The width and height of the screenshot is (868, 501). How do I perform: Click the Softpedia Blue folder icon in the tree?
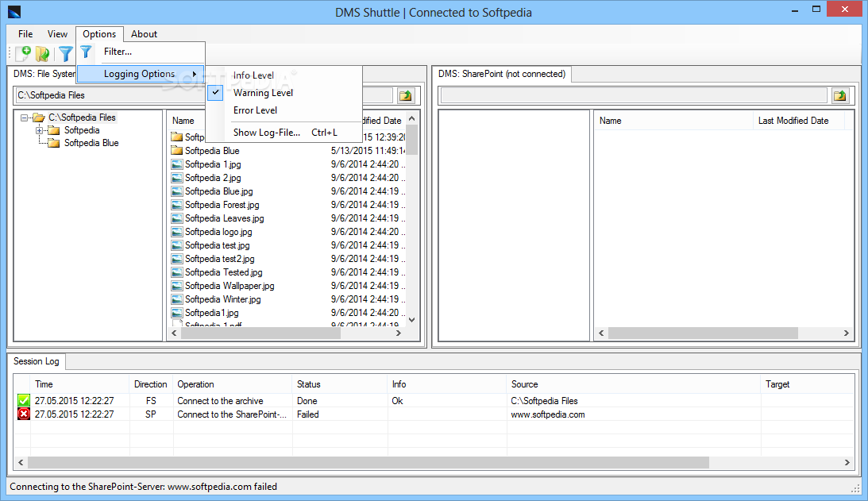coord(54,144)
